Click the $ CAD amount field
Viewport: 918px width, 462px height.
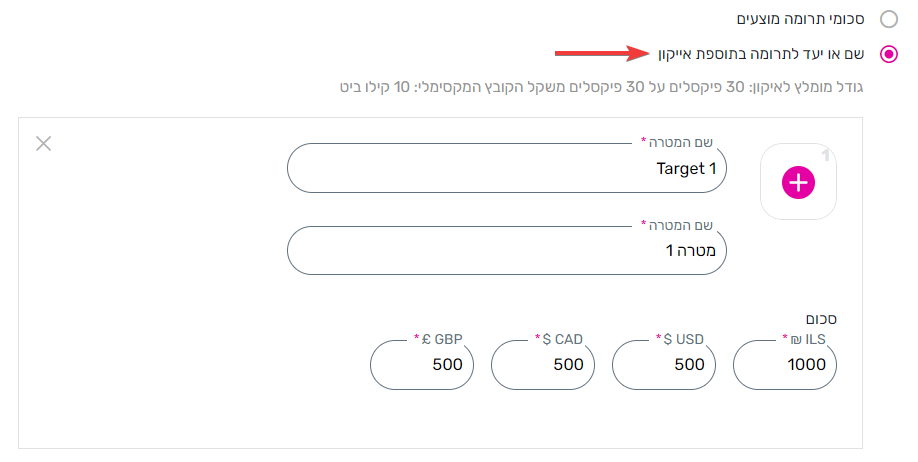(x=543, y=365)
